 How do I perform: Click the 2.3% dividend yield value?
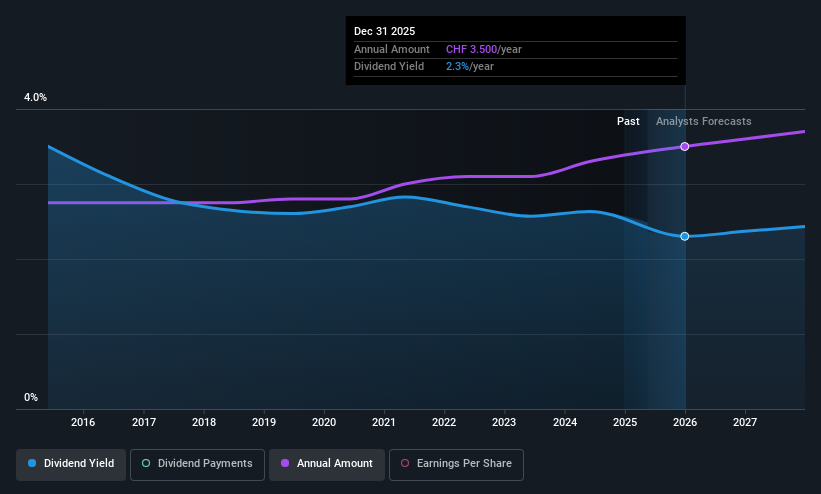457,67
